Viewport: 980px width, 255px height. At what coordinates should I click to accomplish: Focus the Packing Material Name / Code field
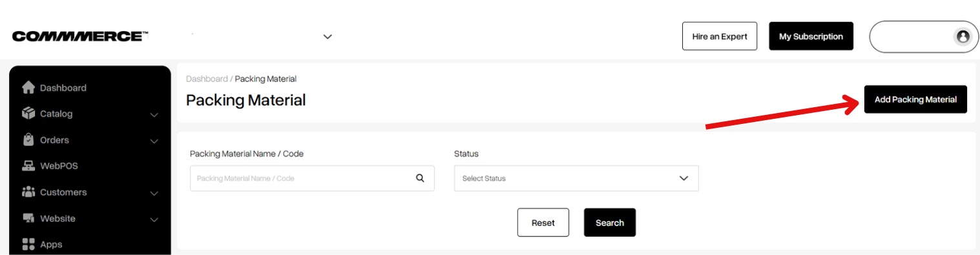click(312, 178)
